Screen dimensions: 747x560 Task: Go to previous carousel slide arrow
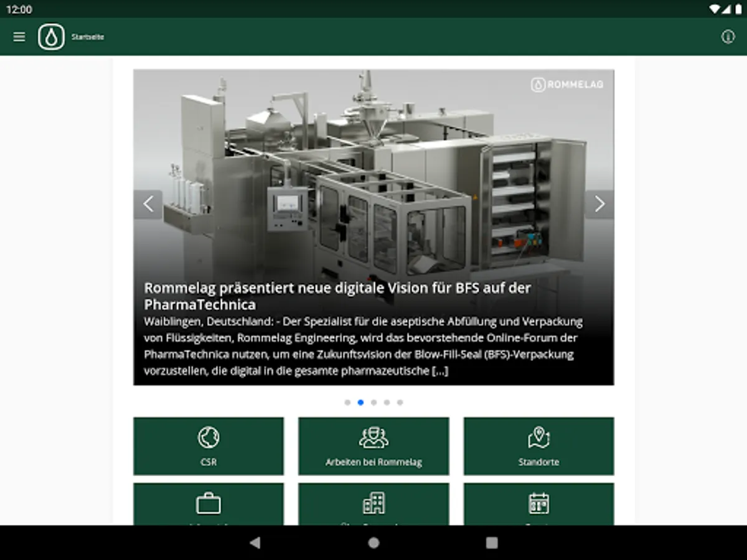point(148,203)
